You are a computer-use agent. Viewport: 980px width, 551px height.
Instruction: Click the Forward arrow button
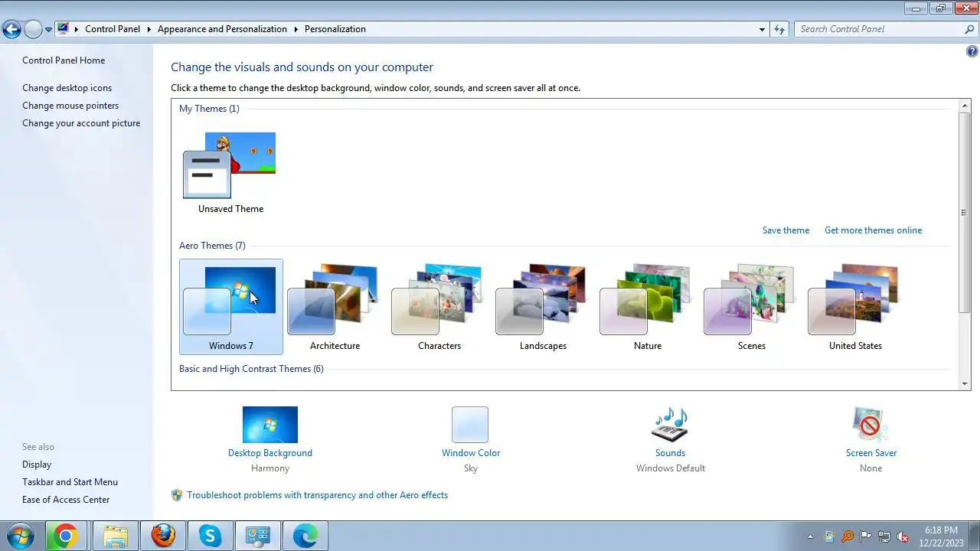coord(33,30)
